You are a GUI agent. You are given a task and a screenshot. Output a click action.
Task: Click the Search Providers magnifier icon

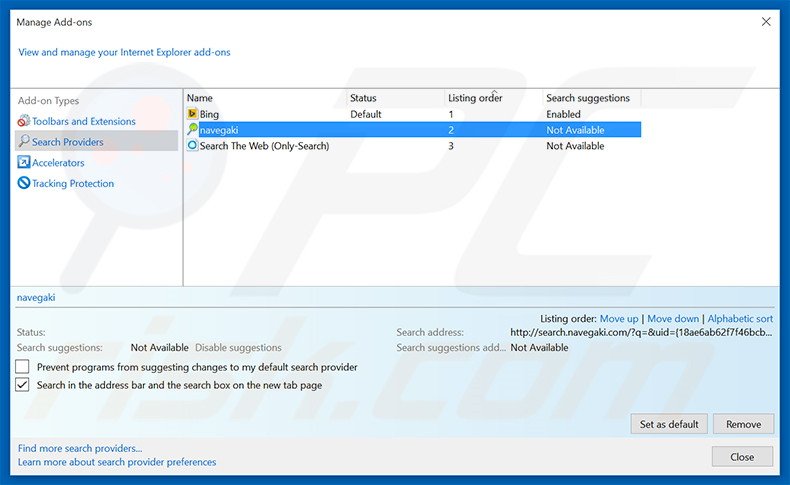(24, 142)
